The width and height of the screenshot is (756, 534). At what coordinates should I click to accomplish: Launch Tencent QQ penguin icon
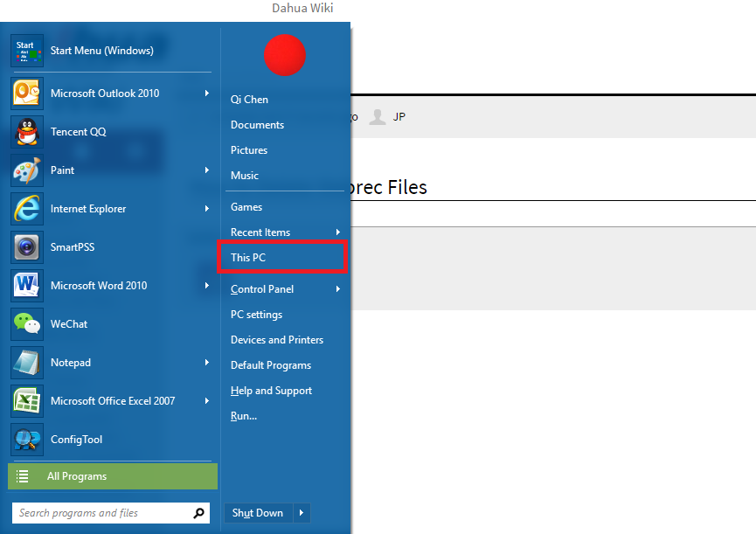click(x=27, y=132)
